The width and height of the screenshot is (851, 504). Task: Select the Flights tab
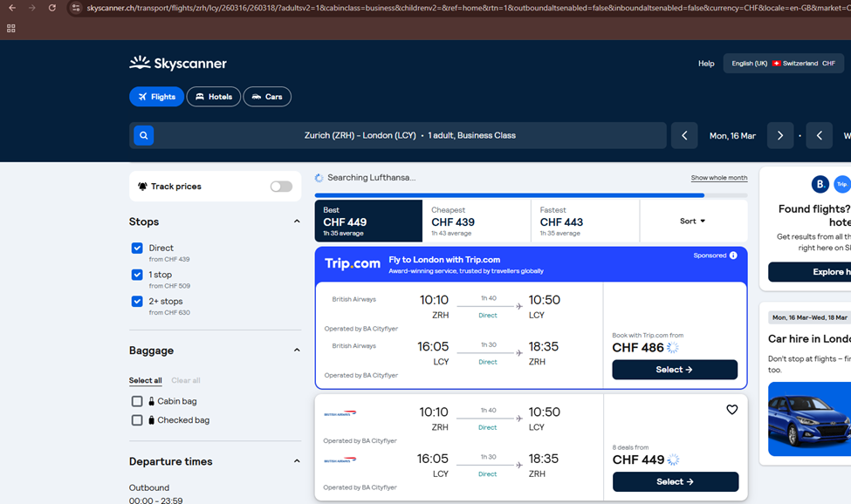[x=156, y=97]
